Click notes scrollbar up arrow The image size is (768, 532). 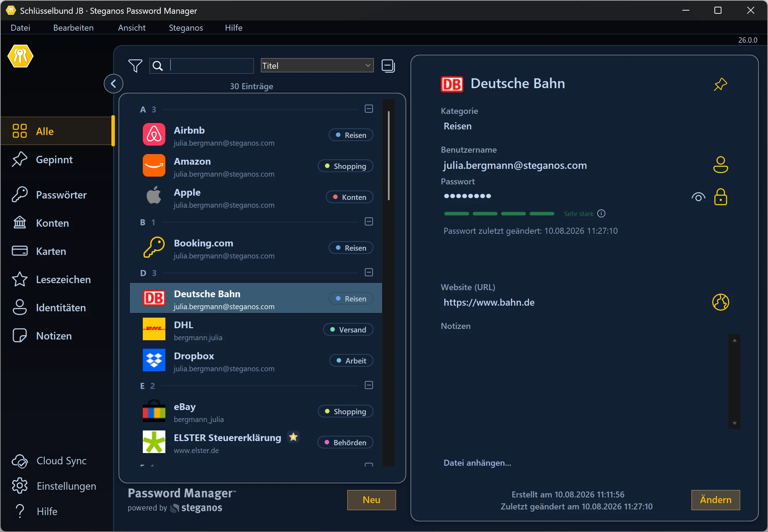pos(735,340)
